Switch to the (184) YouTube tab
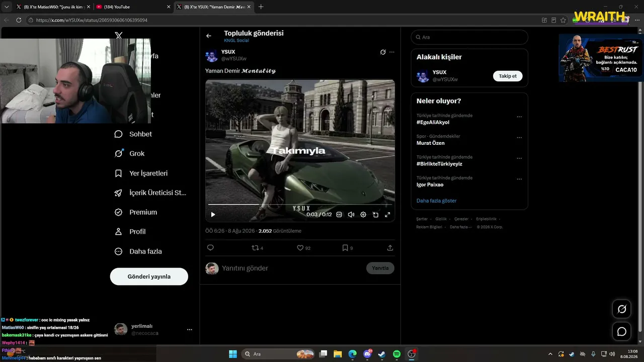 [133, 7]
